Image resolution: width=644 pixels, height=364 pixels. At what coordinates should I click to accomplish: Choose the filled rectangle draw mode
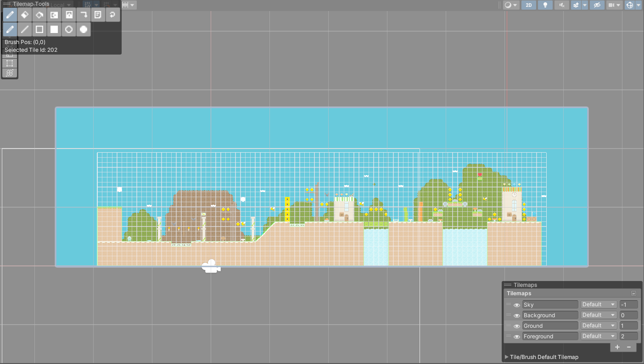point(54,29)
